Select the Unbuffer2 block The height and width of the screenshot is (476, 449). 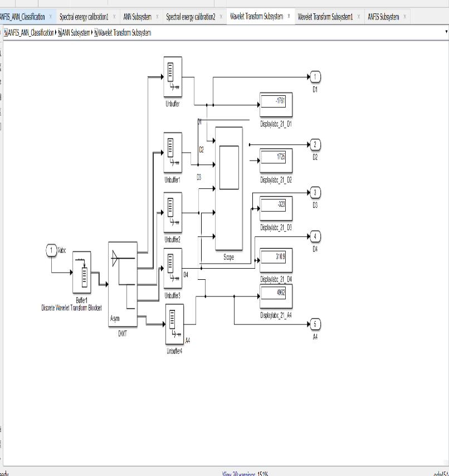(173, 212)
